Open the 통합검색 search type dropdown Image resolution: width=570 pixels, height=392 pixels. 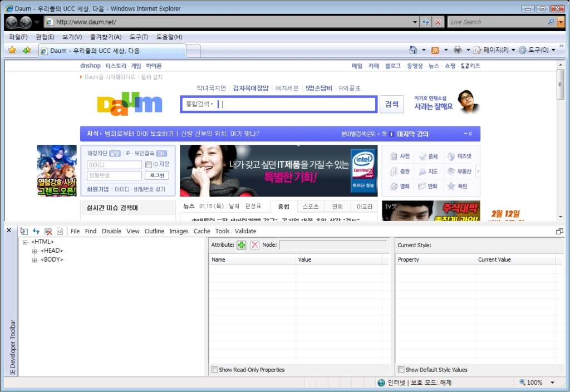[x=200, y=104]
